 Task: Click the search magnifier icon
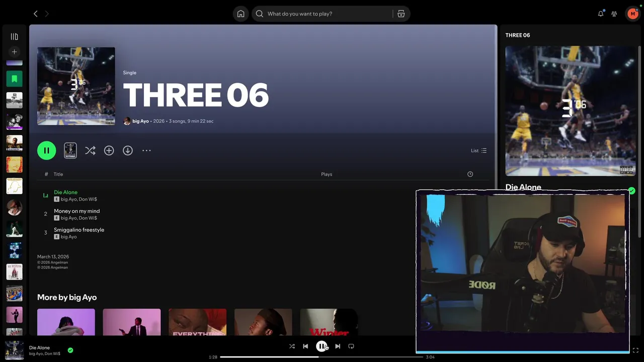(260, 14)
